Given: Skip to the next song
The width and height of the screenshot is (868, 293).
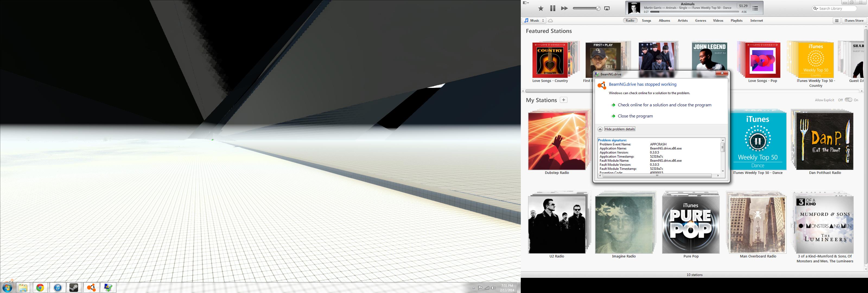Looking at the screenshot, I should (x=564, y=8).
